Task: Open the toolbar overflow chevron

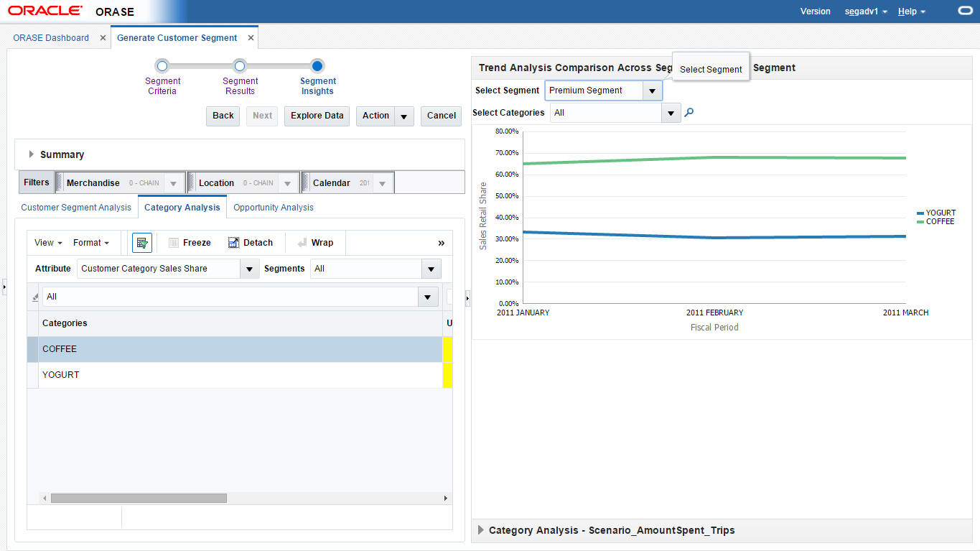Action: tap(441, 243)
